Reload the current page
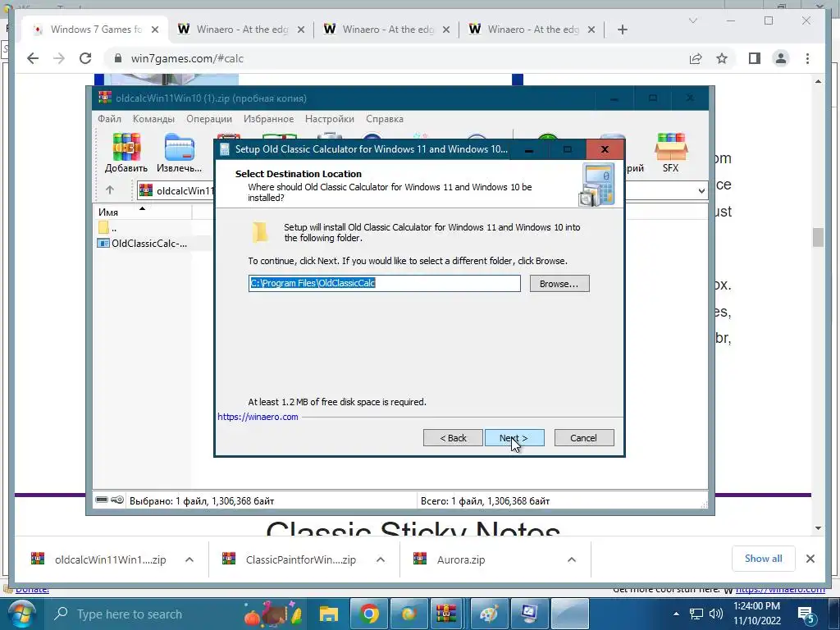The height and width of the screenshot is (630, 840). [x=85, y=58]
